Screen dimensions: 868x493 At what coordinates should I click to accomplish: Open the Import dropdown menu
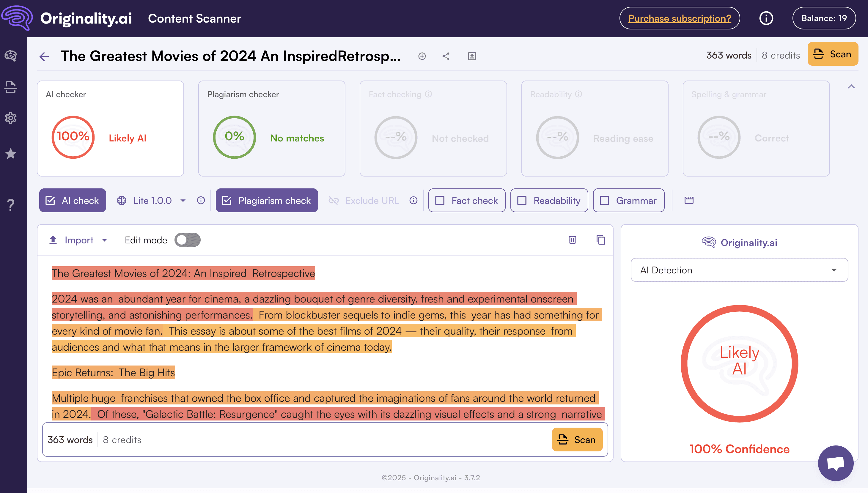(x=78, y=240)
